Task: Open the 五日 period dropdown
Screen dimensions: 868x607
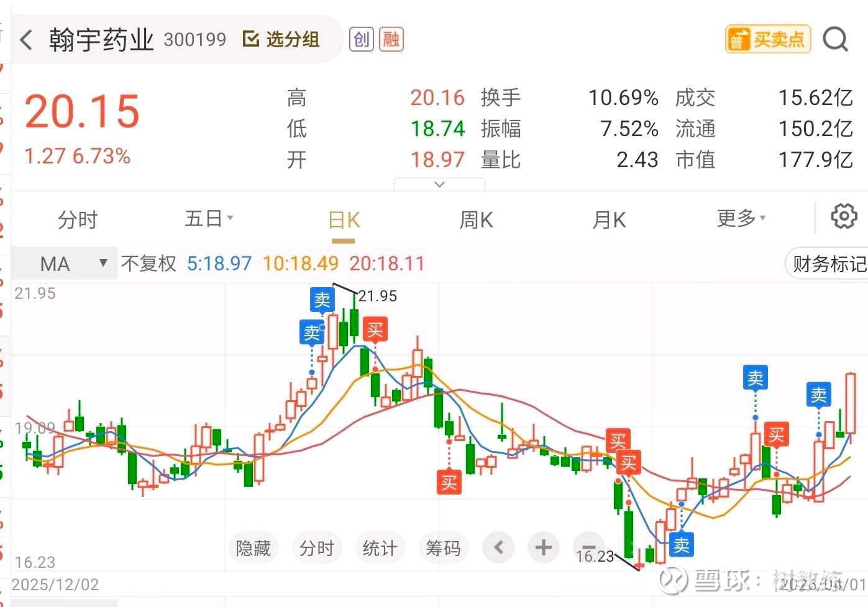Action: (209, 219)
